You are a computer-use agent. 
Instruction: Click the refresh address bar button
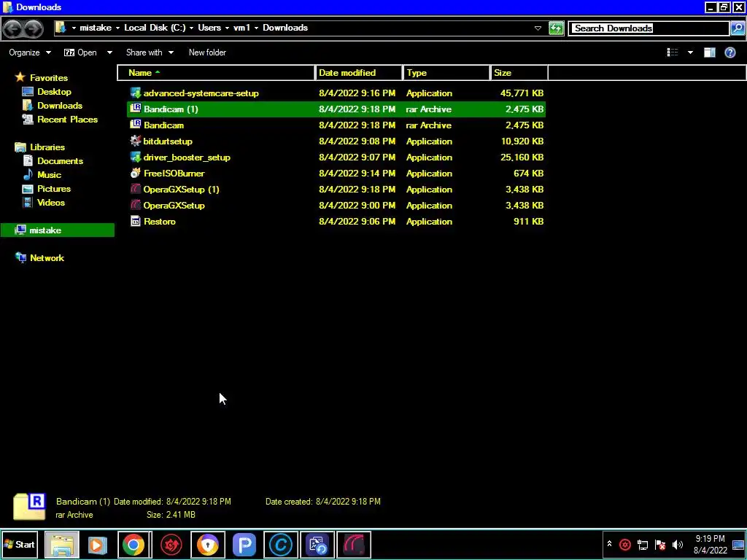[556, 28]
